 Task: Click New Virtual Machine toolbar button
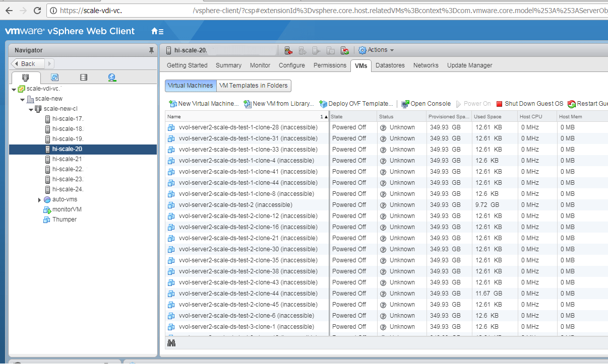204,104
